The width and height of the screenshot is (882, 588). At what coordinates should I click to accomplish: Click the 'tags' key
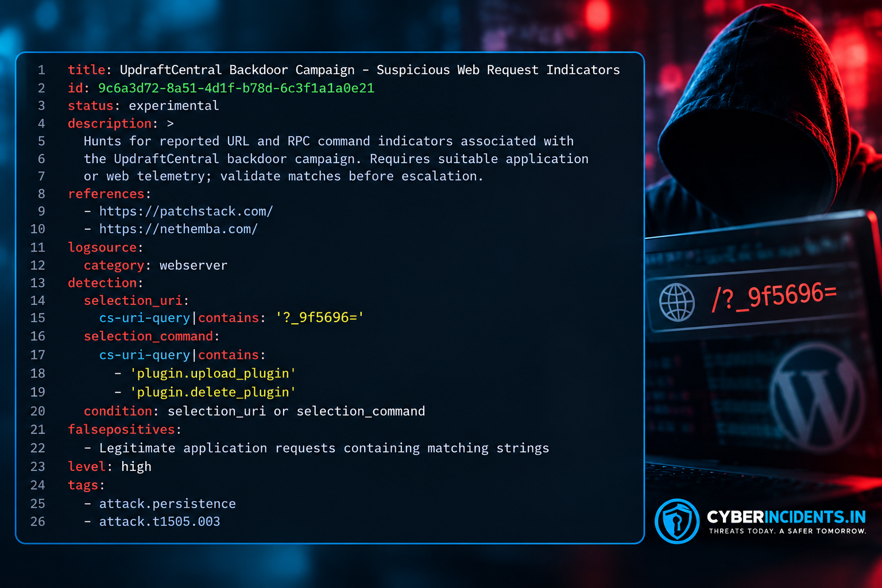tap(83, 485)
